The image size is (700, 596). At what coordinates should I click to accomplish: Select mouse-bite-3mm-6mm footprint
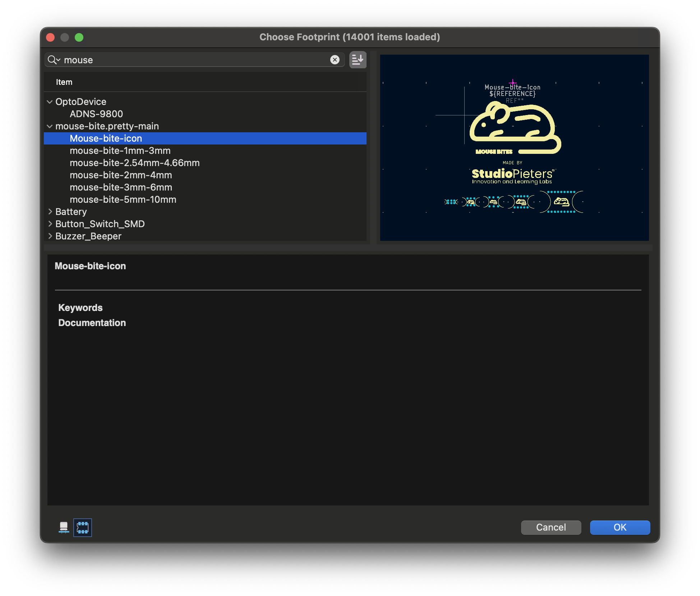(205, 187)
